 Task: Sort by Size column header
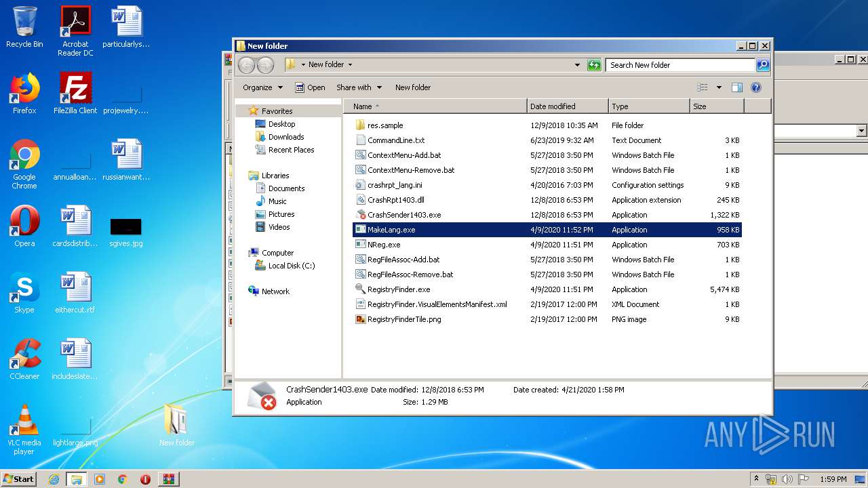click(x=717, y=106)
